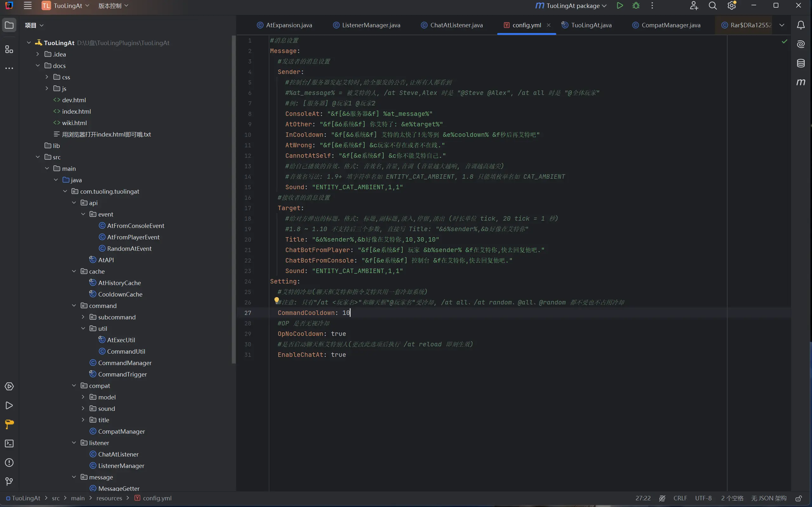Open the 项目 view selector dropdown
Screen dimensions: 812x507
(34, 25)
